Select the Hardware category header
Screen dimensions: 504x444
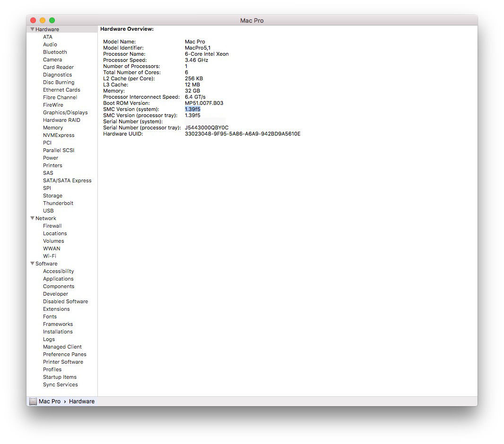coord(47,29)
